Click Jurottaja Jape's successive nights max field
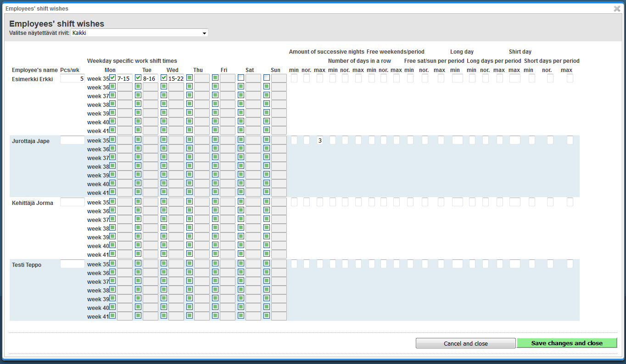Image resolution: width=626 pixels, height=364 pixels. (x=320, y=140)
